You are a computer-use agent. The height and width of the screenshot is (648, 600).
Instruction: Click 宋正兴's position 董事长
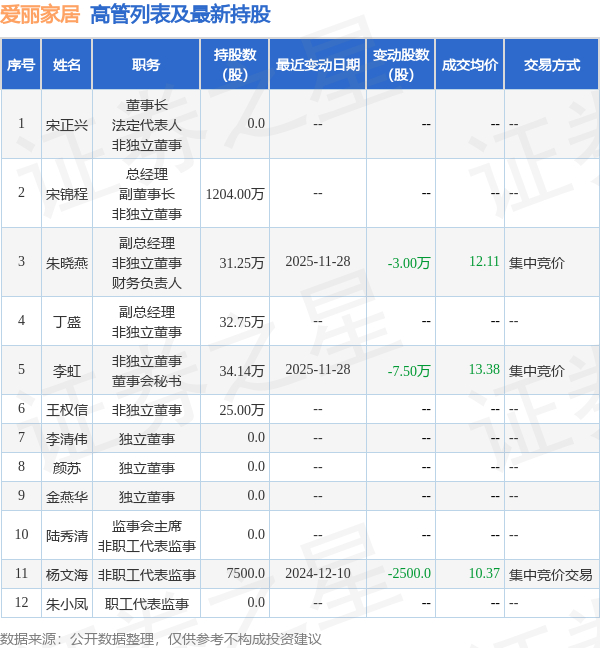coord(147,105)
